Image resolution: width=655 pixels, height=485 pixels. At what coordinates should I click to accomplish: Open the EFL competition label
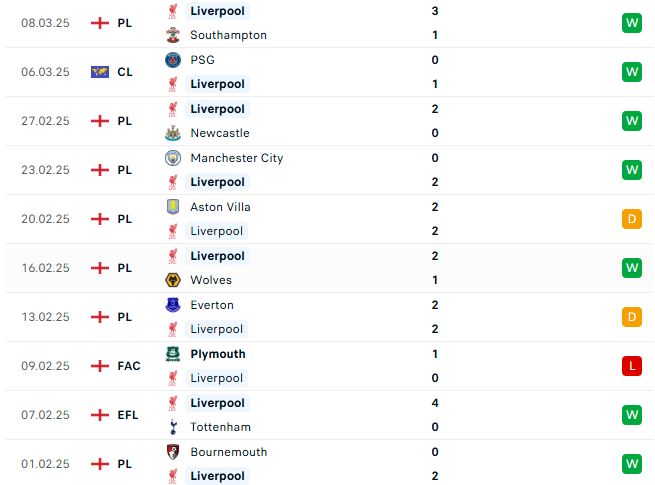point(128,415)
